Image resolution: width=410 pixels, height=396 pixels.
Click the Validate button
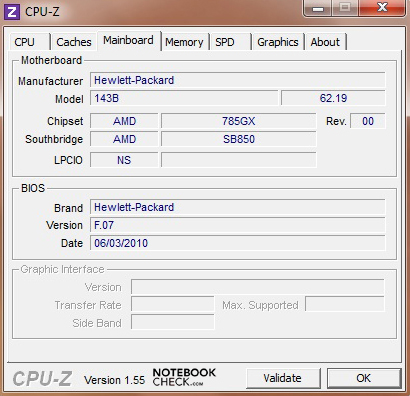point(283,378)
